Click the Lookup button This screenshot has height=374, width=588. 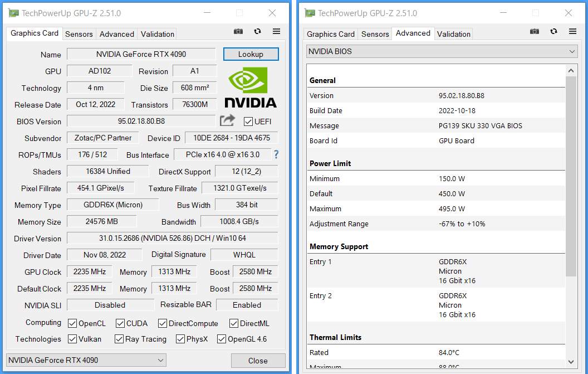click(x=251, y=54)
